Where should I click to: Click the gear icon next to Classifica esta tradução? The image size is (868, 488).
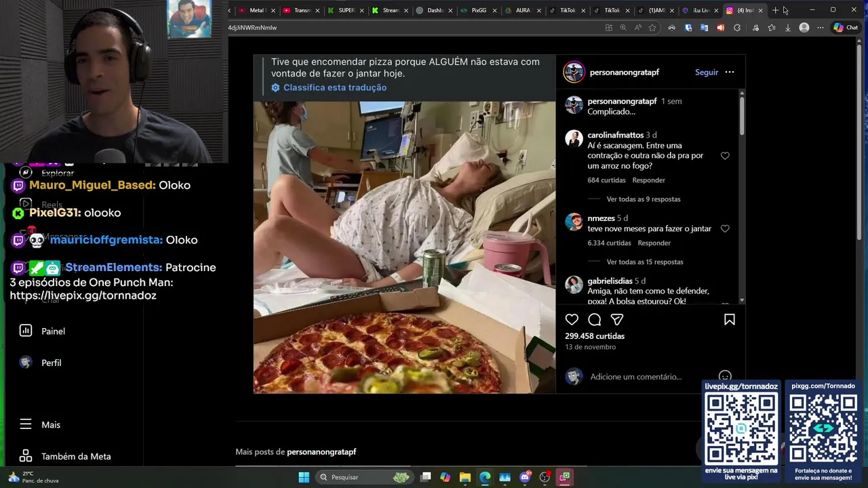(x=275, y=87)
